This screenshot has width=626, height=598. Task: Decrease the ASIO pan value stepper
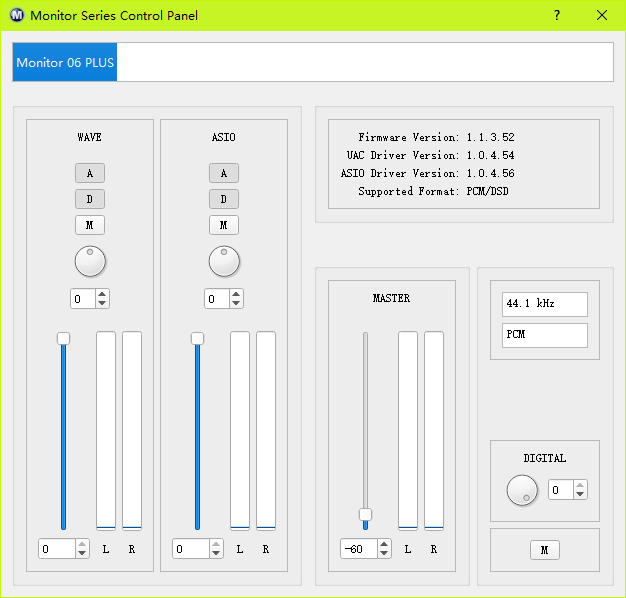tap(236, 303)
